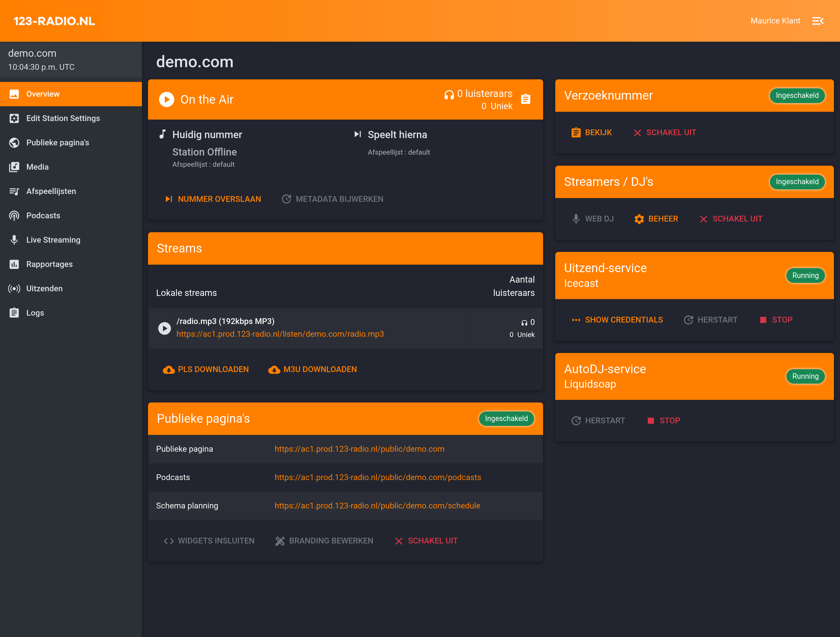Show credentials for the Icecast service
Screen dimensions: 840x637
click(617, 320)
